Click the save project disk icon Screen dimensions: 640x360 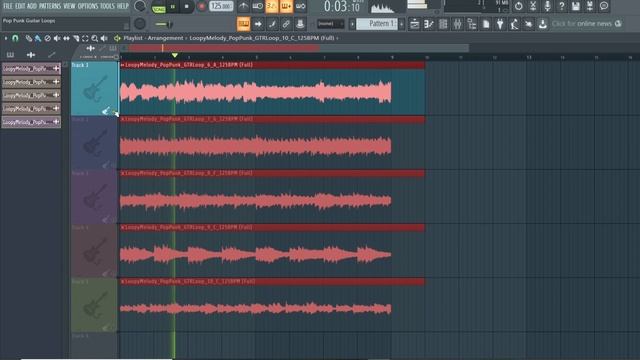[x=576, y=6]
